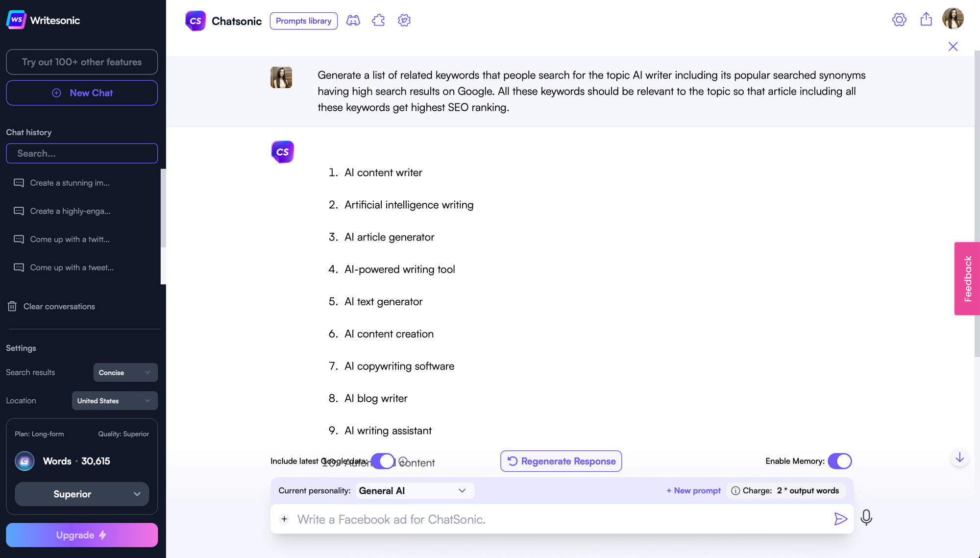Click the Regenerate Response button
Viewport: 980px width, 558px height.
point(562,461)
